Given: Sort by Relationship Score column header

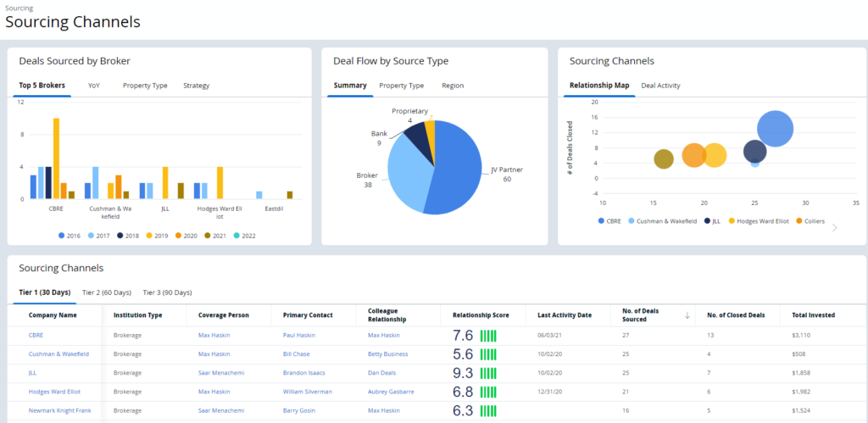Looking at the screenshot, I should pos(481,315).
